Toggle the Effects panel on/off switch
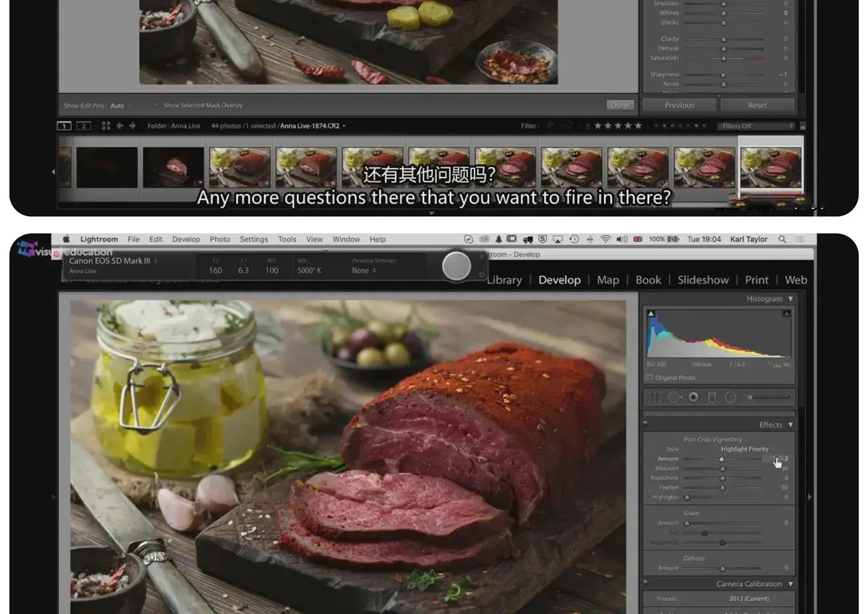868x614 pixels. pos(645,423)
